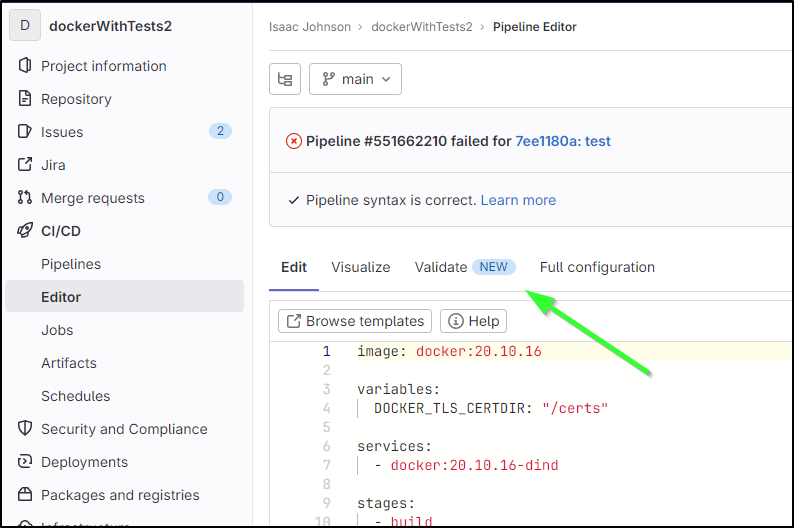This screenshot has height=528, width=794.
Task: Click the info icon in Help button
Action: tap(456, 321)
